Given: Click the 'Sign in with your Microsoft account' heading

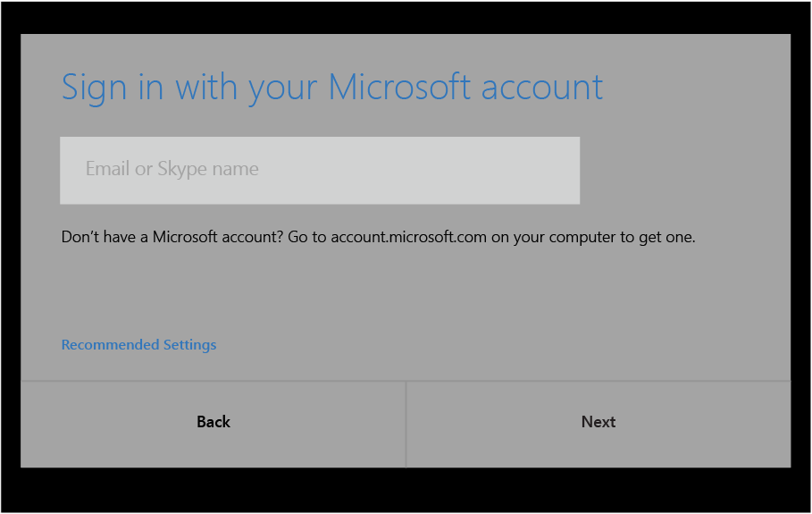Looking at the screenshot, I should [x=331, y=88].
